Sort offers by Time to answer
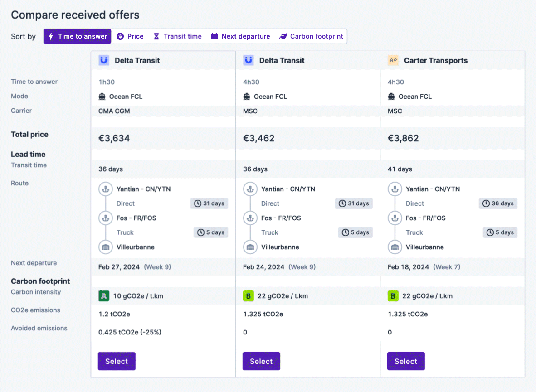Viewport: 536px width, 392px height. 78,36
